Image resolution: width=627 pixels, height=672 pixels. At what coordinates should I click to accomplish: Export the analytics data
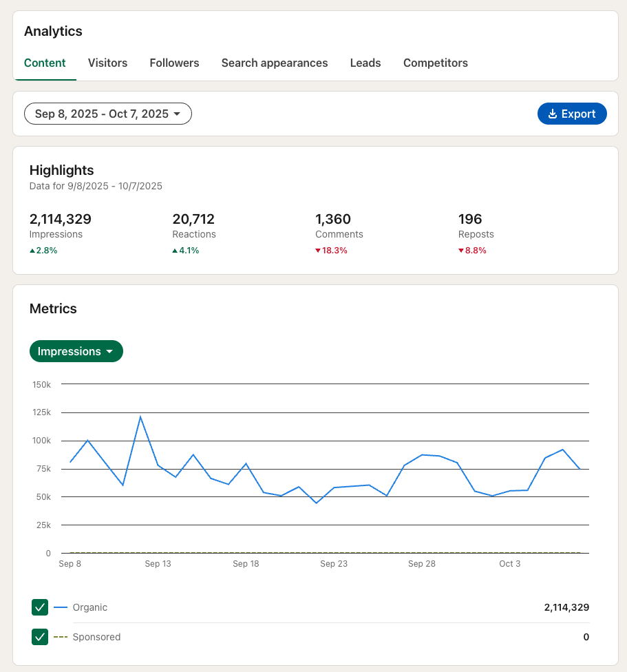[572, 114]
